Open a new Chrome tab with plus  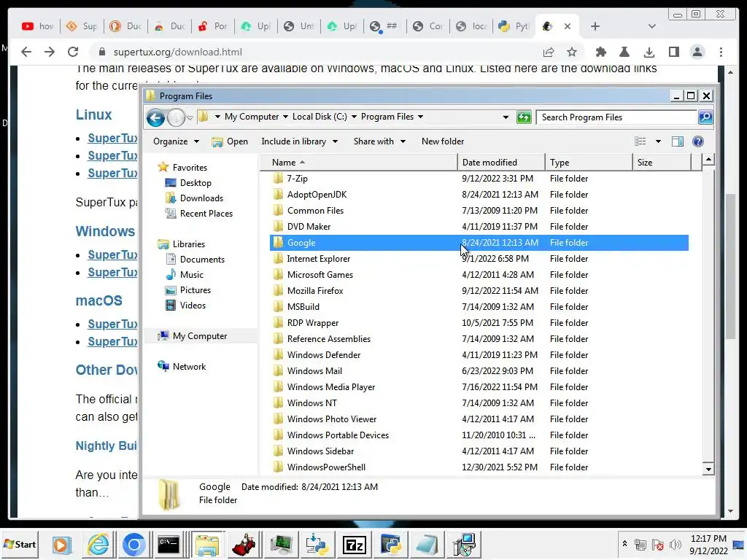pyautogui.click(x=595, y=26)
